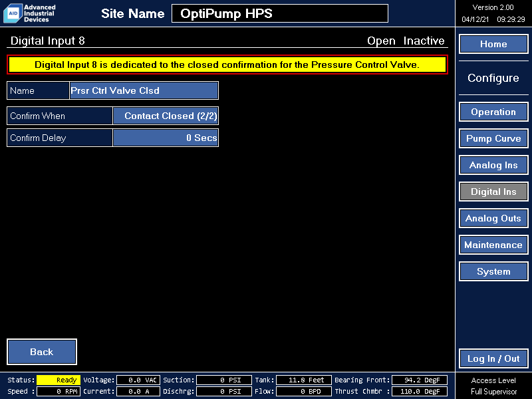The width and height of the screenshot is (532, 399).
Task: Click the Current 0.0 A value
Action: point(138,391)
